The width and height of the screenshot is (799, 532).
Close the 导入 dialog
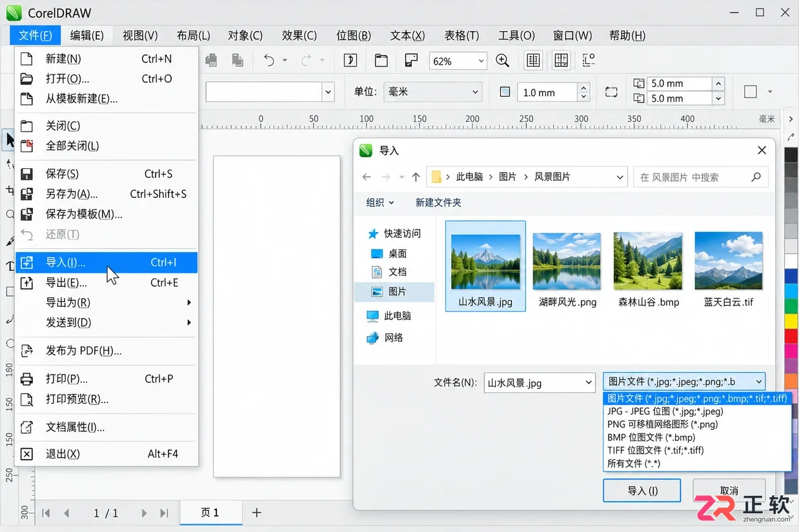click(762, 150)
